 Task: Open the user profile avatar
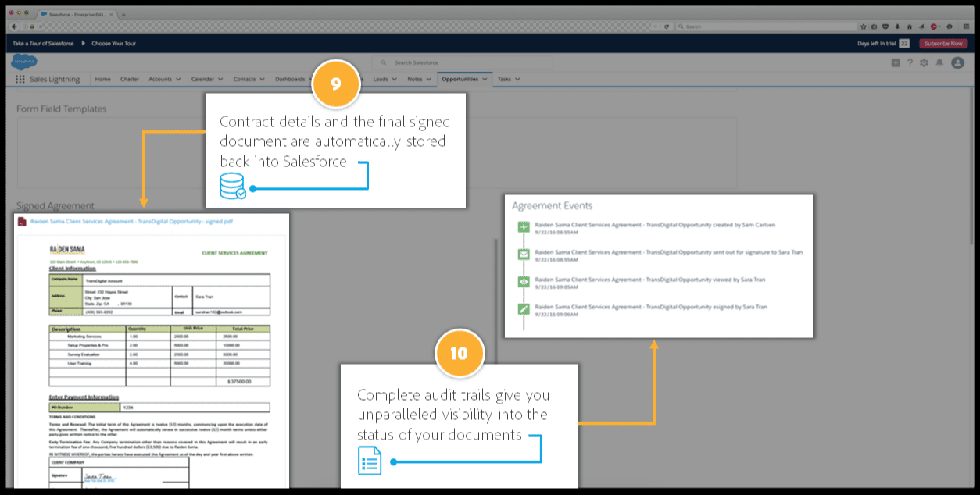click(957, 62)
